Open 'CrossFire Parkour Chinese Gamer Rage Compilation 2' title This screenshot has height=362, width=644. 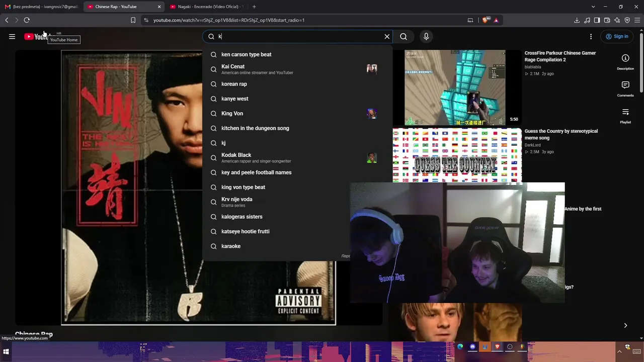coord(560,56)
